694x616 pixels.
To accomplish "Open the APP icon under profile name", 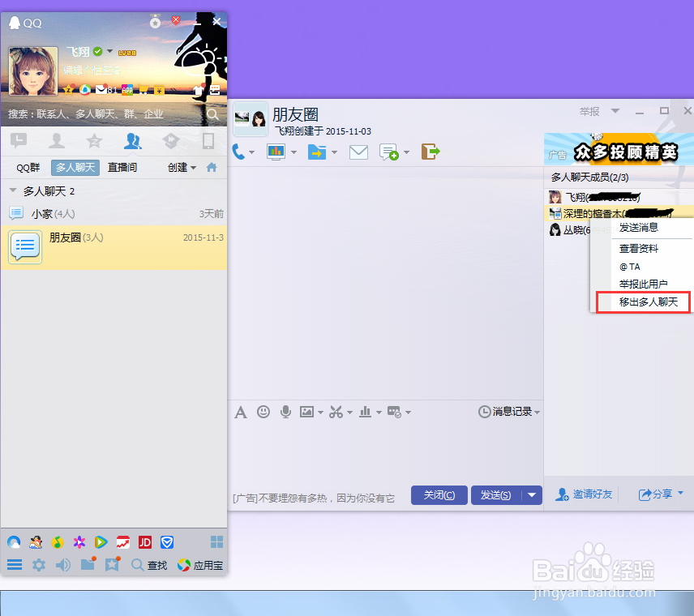I will (x=127, y=90).
